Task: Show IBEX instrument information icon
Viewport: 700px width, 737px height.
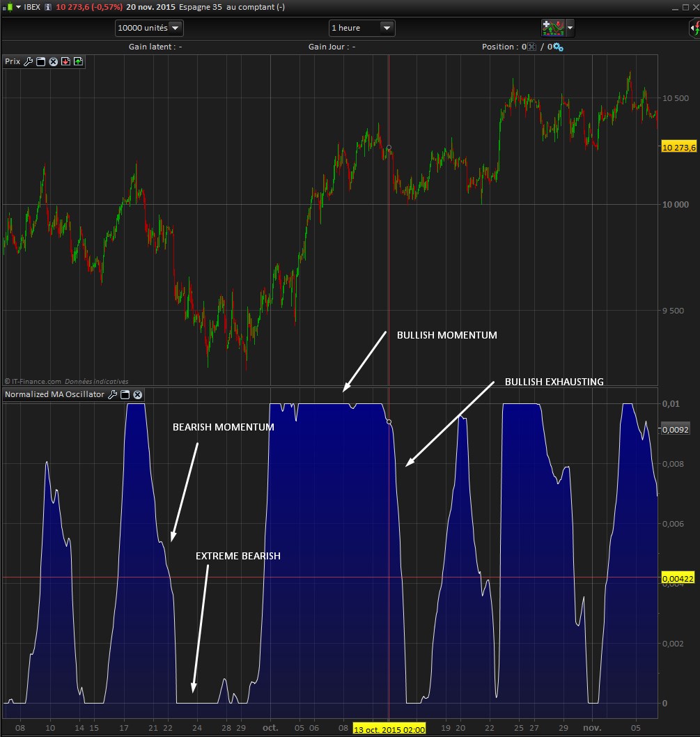Action: tap(47, 7)
